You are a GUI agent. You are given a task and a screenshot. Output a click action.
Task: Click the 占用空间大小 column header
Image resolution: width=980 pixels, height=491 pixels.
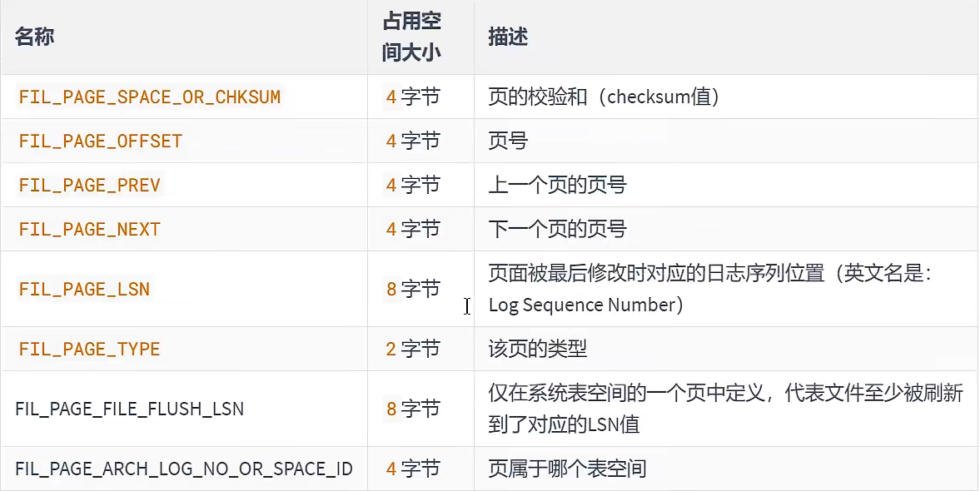click(x=412, y=37)
